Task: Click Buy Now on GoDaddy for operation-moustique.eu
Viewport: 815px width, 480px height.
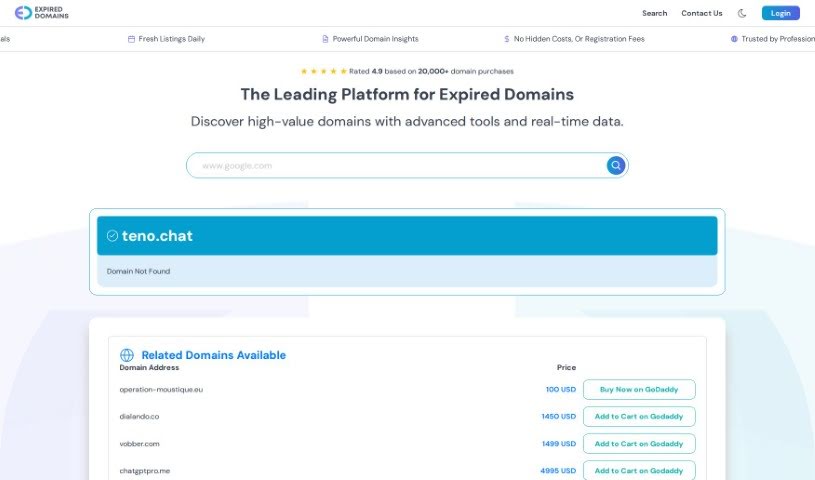Action: click(639, 389)
